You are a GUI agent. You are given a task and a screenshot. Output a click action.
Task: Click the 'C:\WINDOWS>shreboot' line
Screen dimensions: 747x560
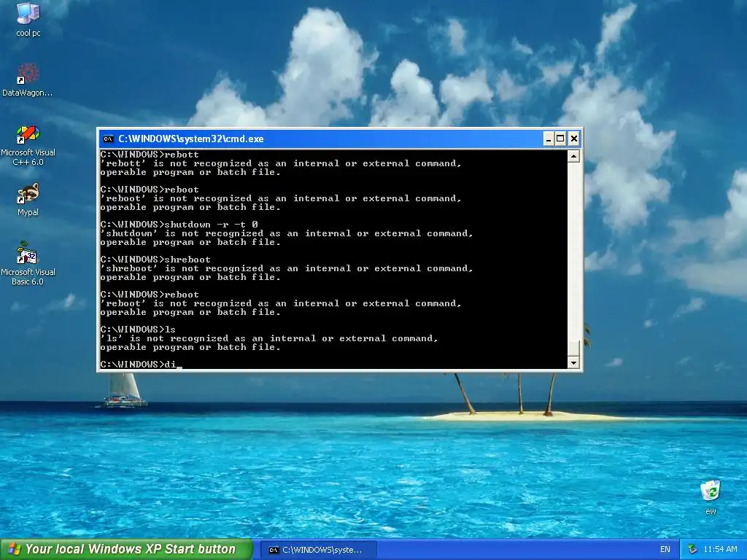pos(155,260)
